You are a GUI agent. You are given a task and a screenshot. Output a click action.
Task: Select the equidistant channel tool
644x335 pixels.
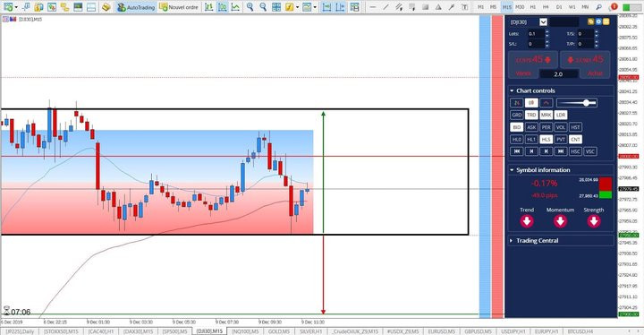pos(399,7)
